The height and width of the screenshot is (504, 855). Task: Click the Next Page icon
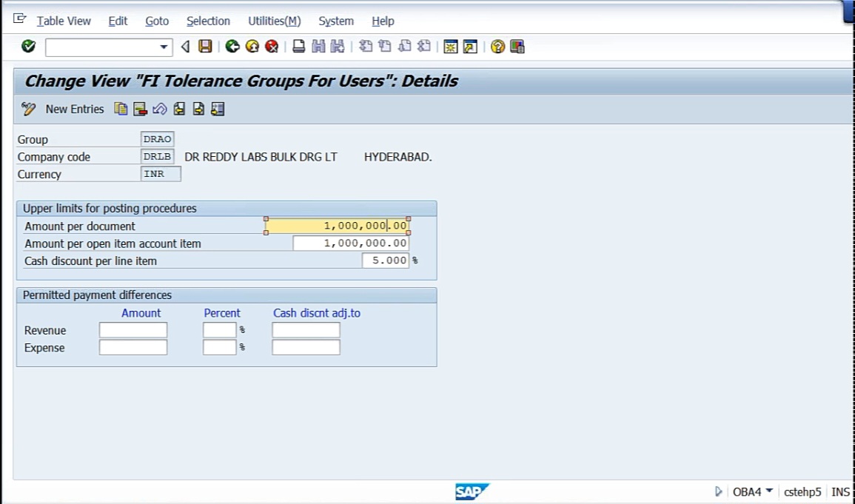tap(405, 47)
